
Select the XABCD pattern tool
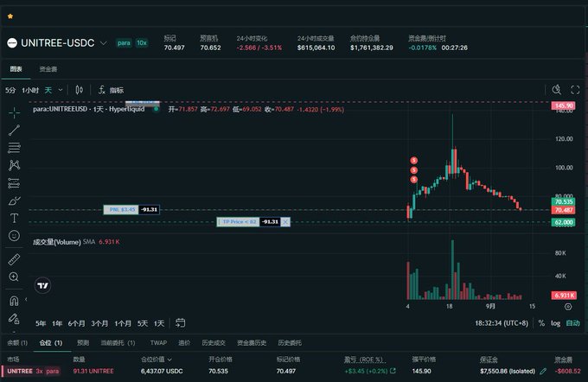click(14, 165)
